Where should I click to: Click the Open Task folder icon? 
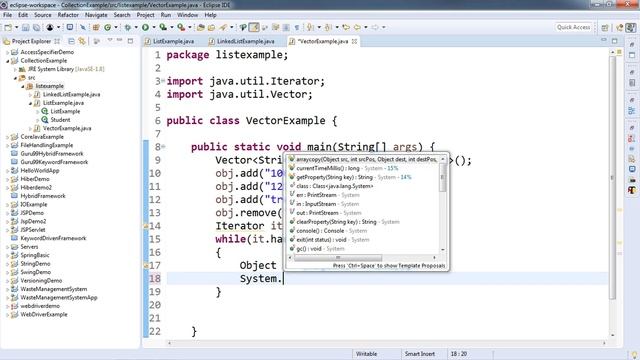pyautogui.click(x=211, y=27)
